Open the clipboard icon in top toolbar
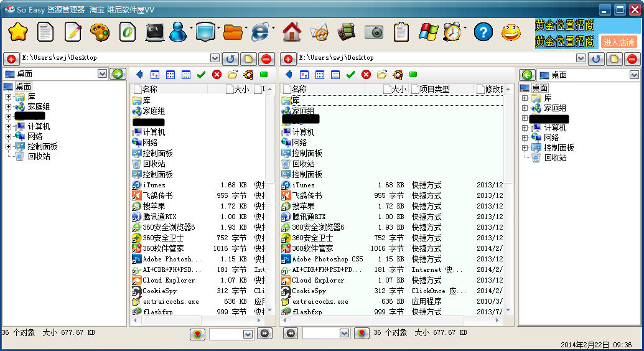The width and height of the screenshot is (644, 351). click(x=401, y=32)
